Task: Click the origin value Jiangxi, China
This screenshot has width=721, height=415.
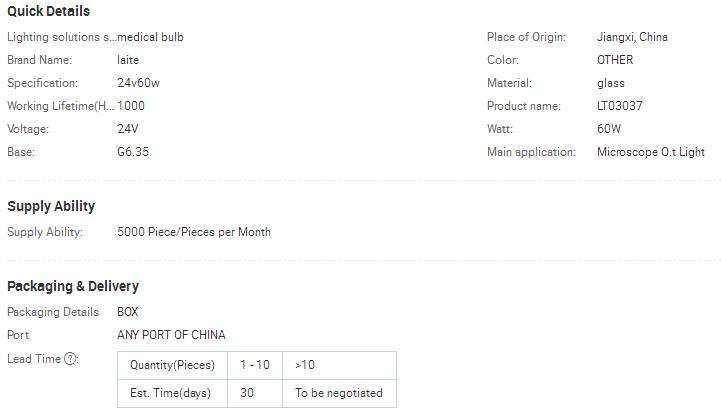Action: (x=632, y=37)
